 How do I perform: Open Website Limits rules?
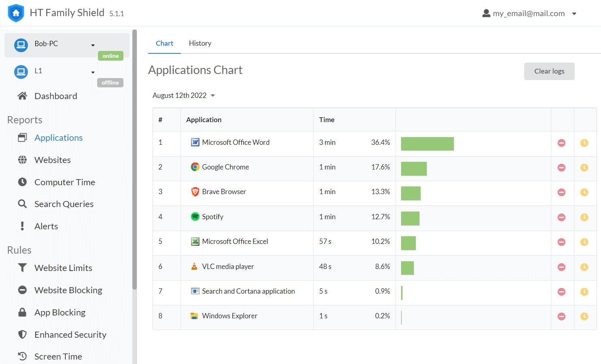click(x=63, y=268)
